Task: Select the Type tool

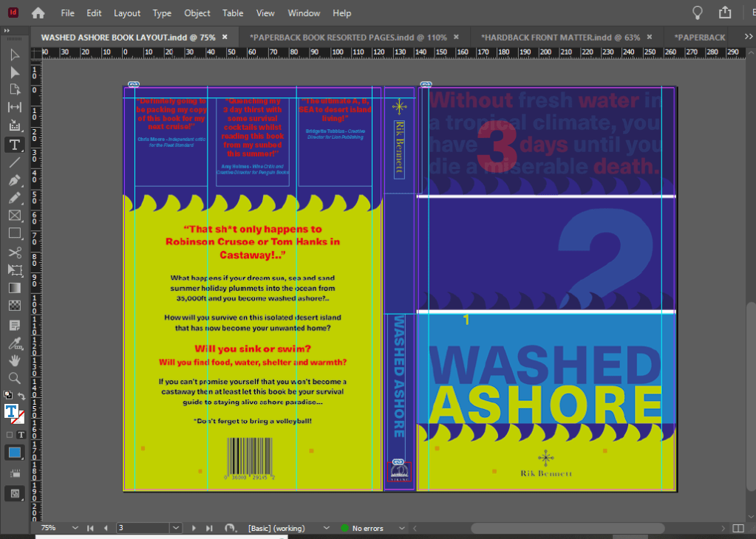Action: pyautogui.click(x=14, y=144)
